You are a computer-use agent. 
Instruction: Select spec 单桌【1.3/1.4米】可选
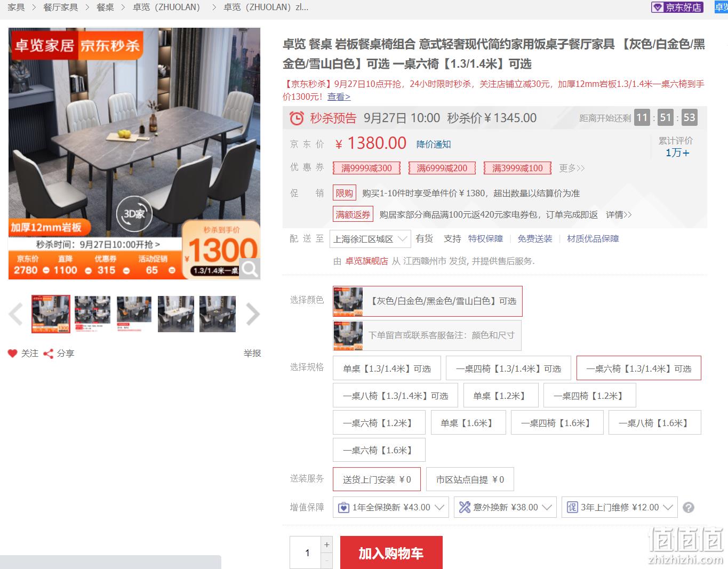387,368
